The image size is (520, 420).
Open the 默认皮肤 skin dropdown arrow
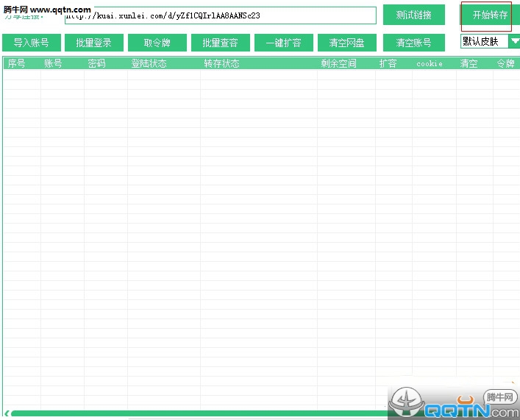tap(514, 41)
